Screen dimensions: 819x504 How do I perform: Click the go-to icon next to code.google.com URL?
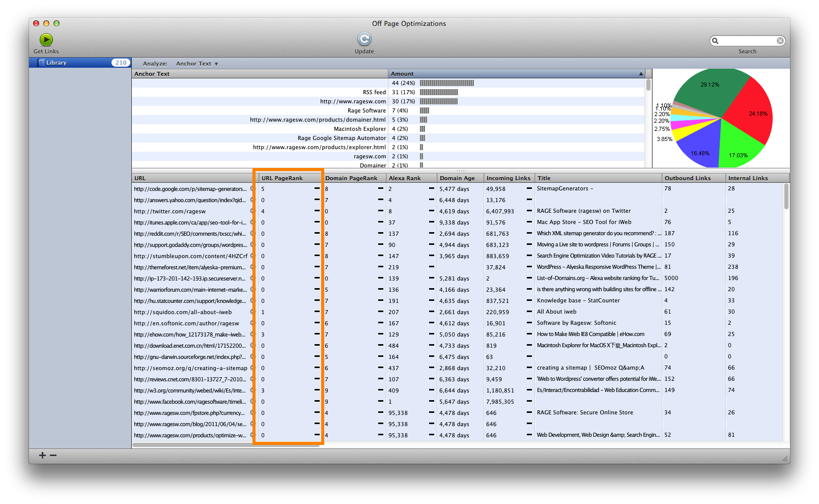point(251,189)
